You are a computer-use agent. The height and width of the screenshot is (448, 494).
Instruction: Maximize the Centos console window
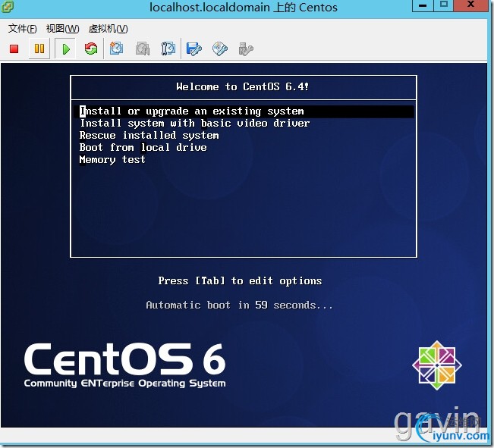(x=444, y=5)
